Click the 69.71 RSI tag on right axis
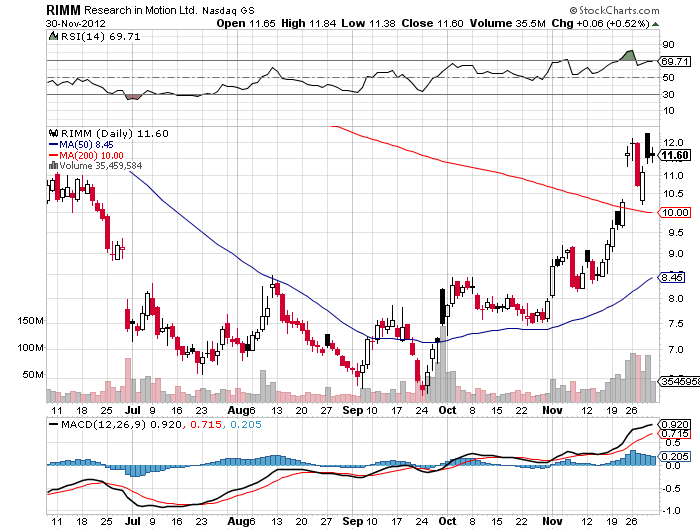700x530 pixels. 674,61
